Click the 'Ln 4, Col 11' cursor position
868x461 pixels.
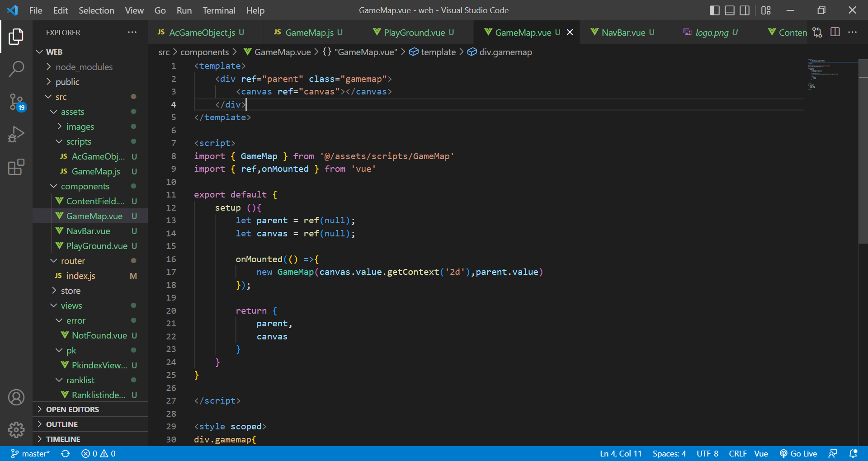click(x=621, y=453)
